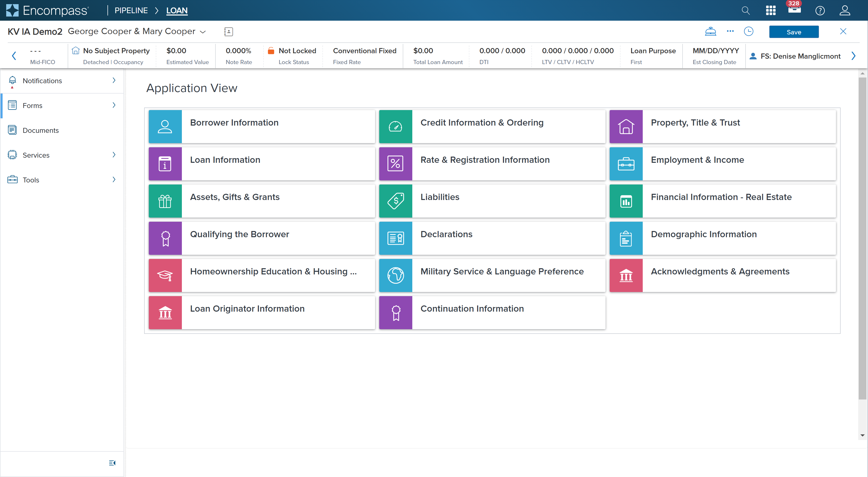Expand the Notifications chevron
This screenshot has width=868, height=477.
(114, 80)
